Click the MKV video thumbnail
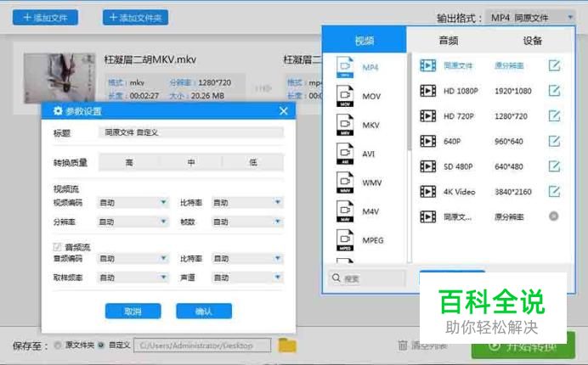The image size is (588, 365). coord(59,77)
